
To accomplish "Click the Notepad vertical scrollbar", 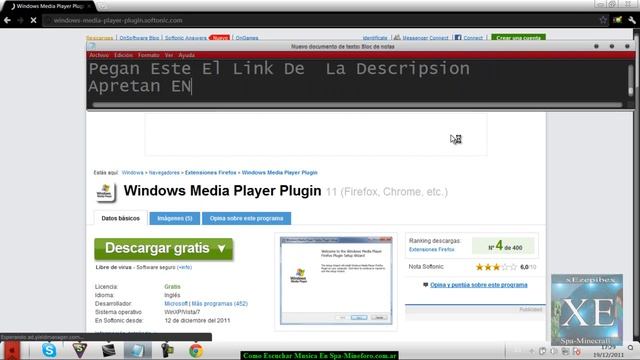I will [x=631, y=80].
